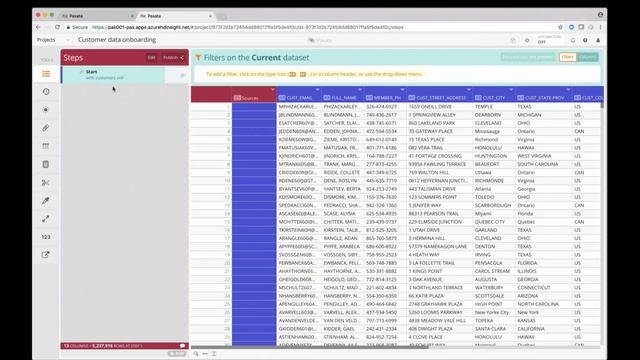Open the export arrow tool in sidebar

click(x=46, y=255)
